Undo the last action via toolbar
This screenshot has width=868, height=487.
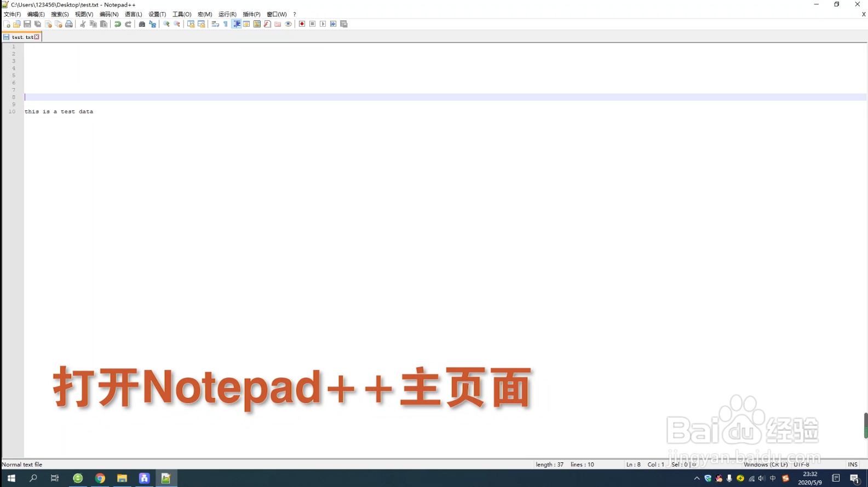click(117, 24)
